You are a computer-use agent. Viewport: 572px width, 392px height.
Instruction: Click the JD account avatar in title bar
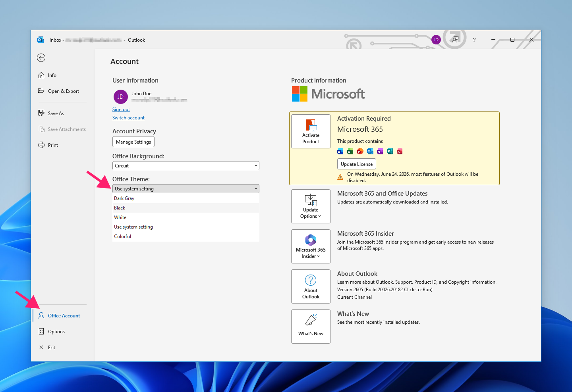click(x=436, y=40)
